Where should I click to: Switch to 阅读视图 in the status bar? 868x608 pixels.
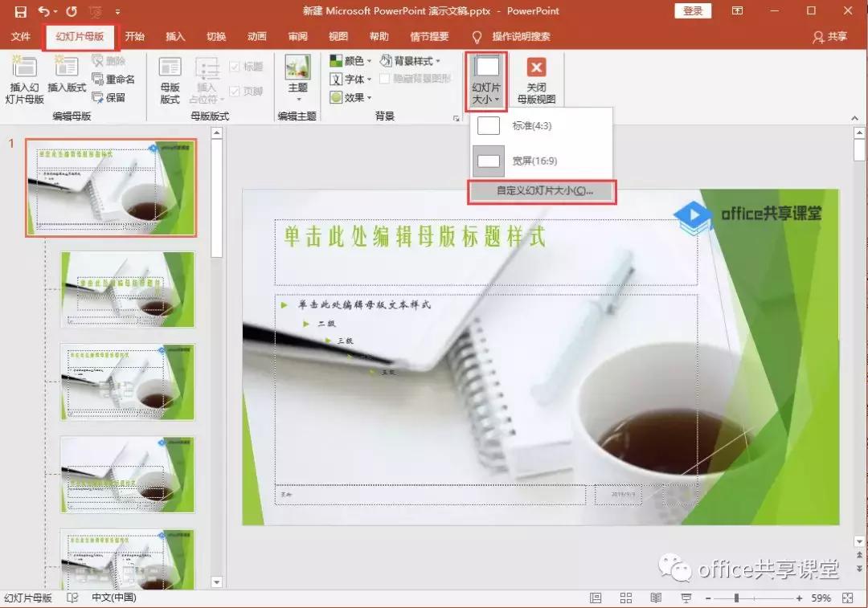pos(655,598)
